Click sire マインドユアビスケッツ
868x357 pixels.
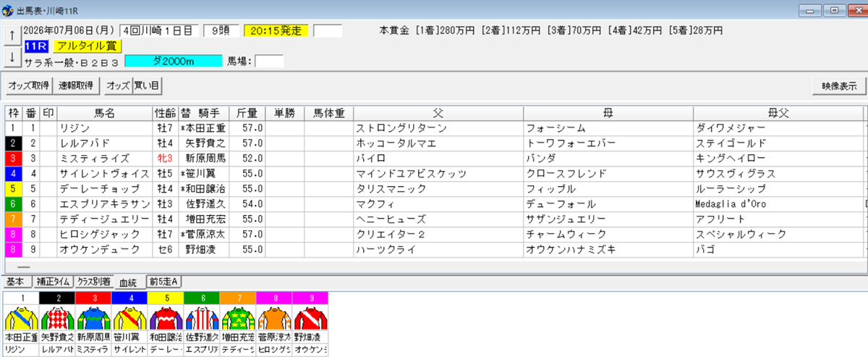click(x=412, y=174)
